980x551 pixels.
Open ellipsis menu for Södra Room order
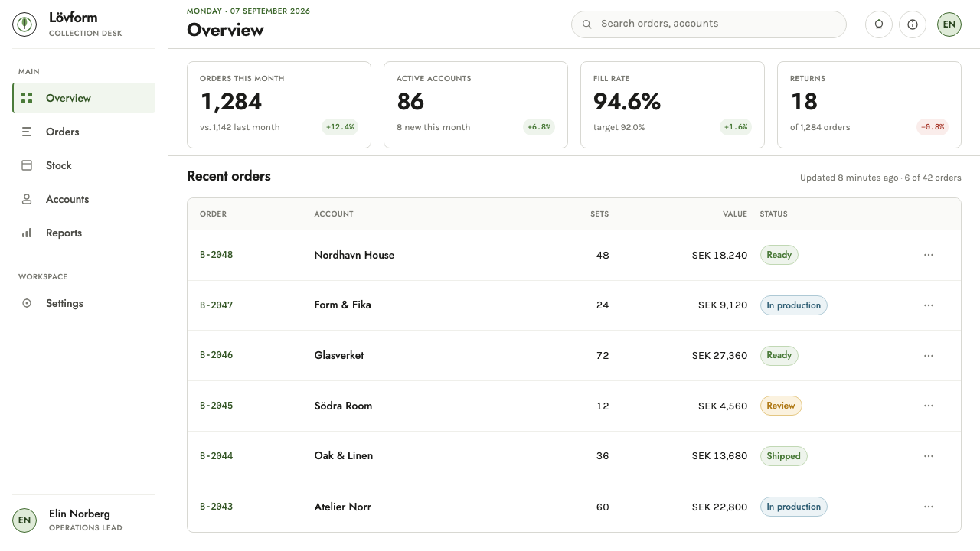(x=929, y=406)
